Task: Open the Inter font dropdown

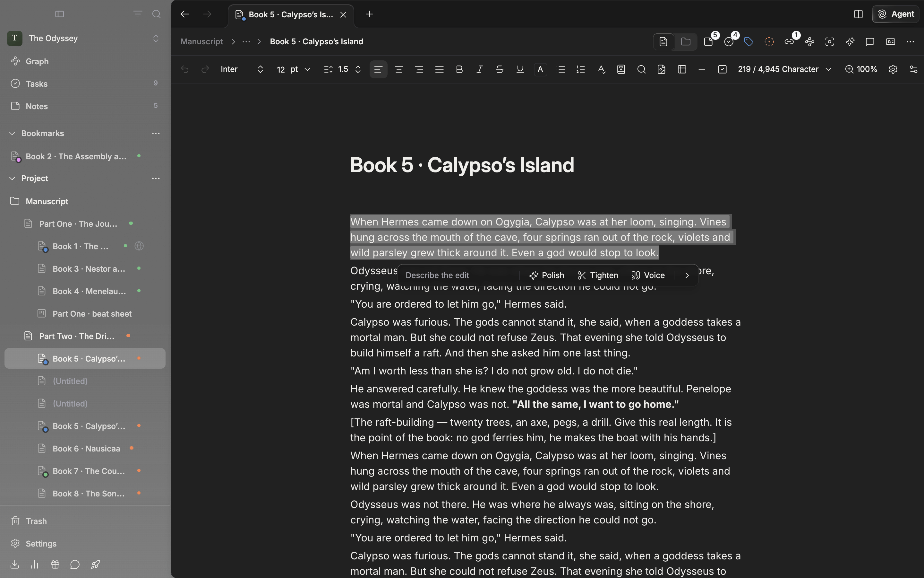Action: pos(242,69)
